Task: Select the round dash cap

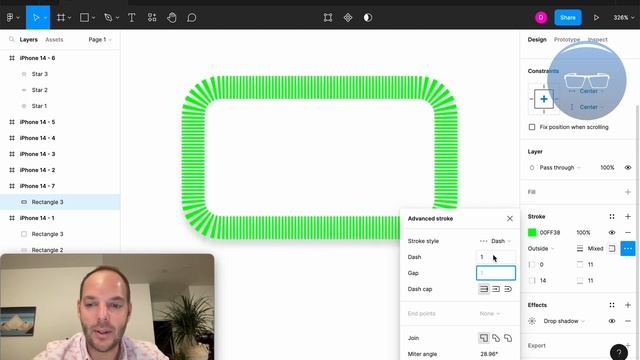Action: point(508,289)
